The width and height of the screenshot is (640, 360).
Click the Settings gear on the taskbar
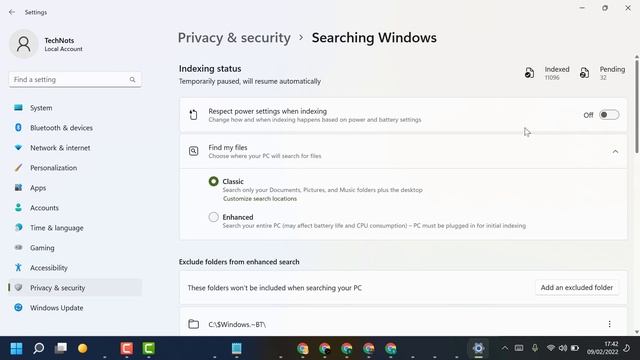[478, 349]
